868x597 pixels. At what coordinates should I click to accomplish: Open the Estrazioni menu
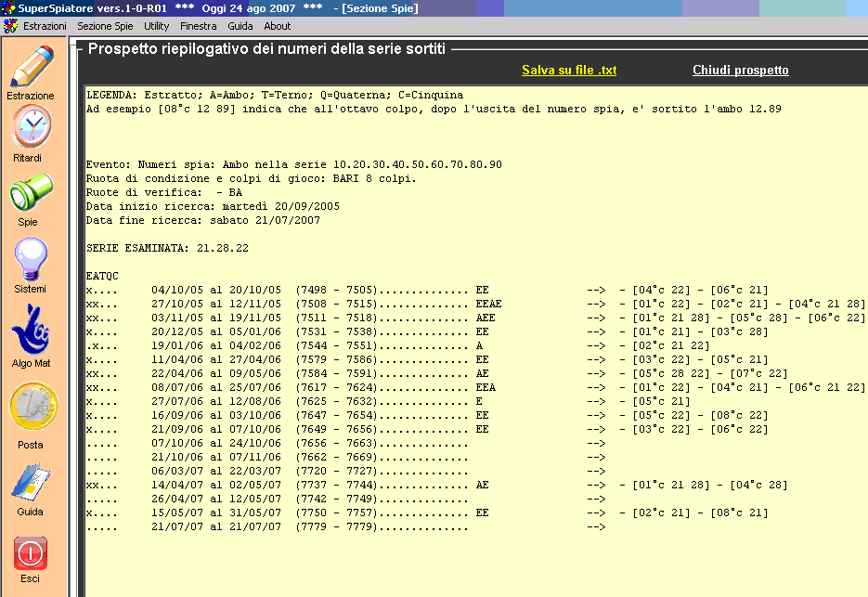[45, 26]
